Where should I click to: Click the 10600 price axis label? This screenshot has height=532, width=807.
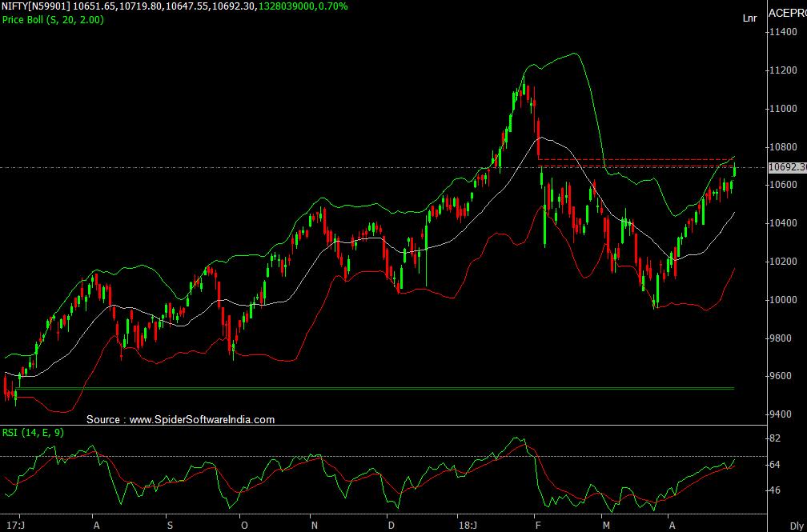[x=782, y=185]
